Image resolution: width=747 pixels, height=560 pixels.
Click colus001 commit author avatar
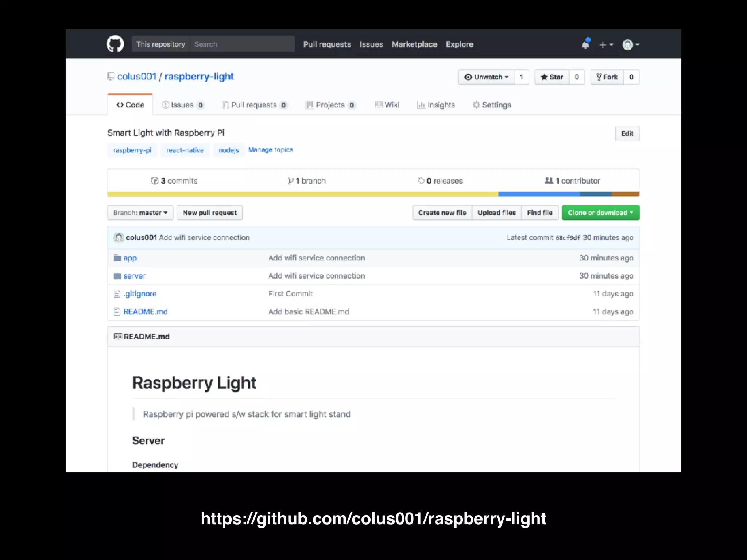(119, 237)
